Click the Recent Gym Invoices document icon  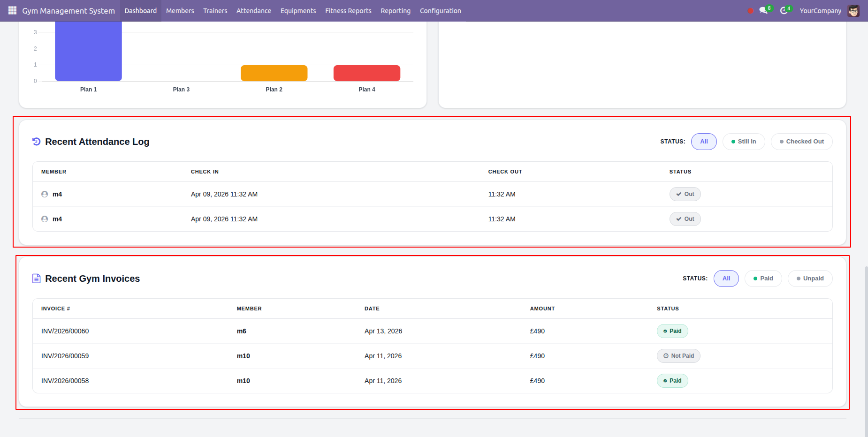tap(36, 279)
